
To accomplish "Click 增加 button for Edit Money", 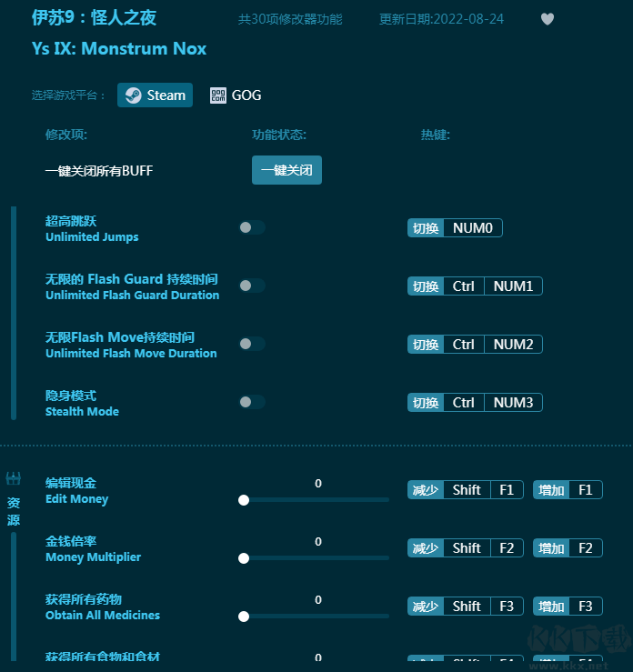I will pyautogui.click(x=551, y=490).
